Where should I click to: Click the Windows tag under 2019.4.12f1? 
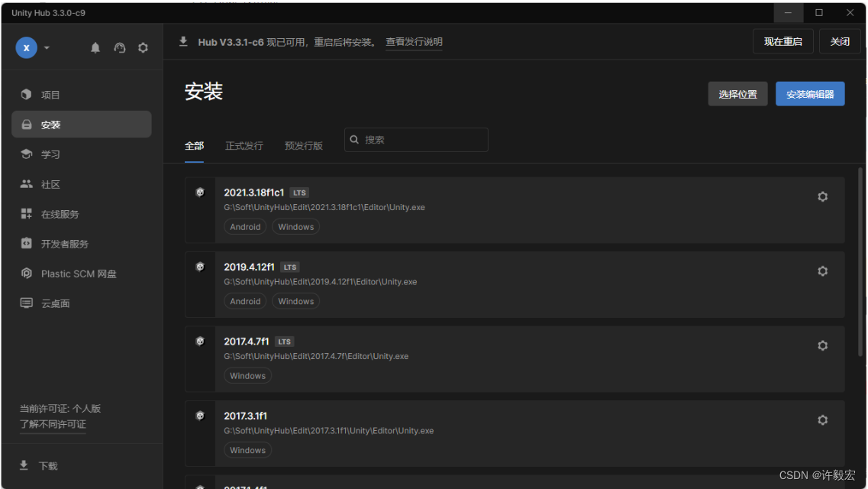(295, 301)
